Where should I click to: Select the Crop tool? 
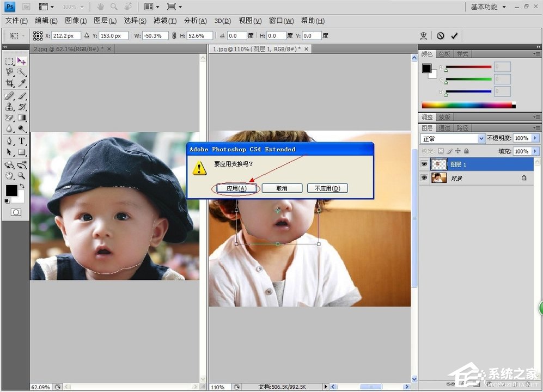point(9,83)
